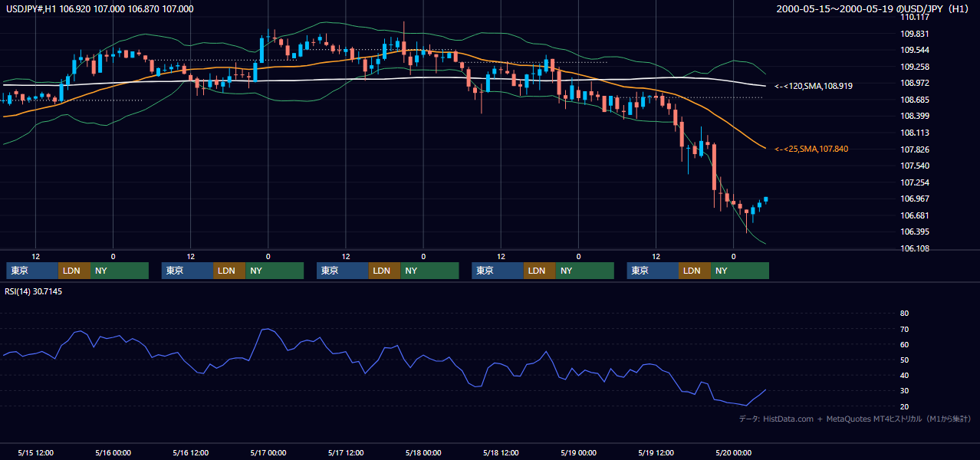The width and height of the screenshot is (980, 460).
Task: Click price axis label 106.108
Action: [915, 248]
